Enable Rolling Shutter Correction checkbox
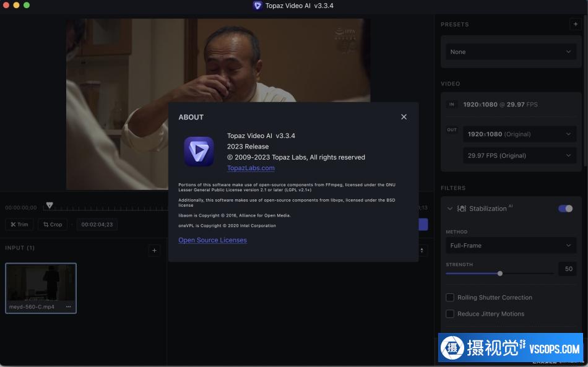 pyautogui.click(x=449, y=297)
